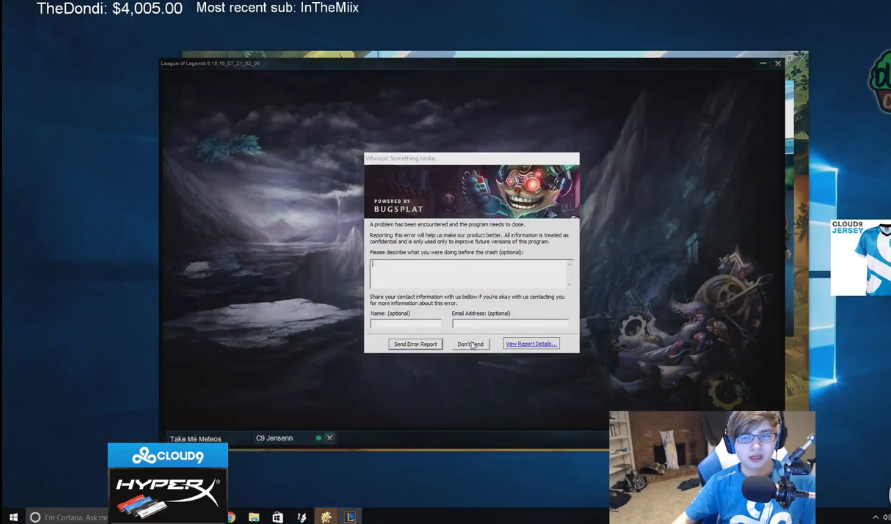Screen dimensions: 891x524
Task: Open Google Chrome from the taskbar
Action: tap(231, 517)
